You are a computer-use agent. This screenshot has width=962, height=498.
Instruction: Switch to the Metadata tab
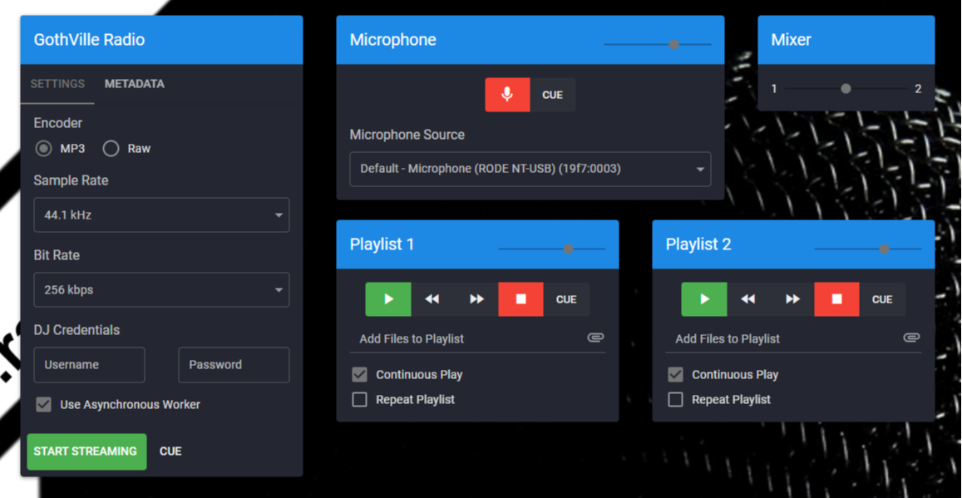[134, 84]
